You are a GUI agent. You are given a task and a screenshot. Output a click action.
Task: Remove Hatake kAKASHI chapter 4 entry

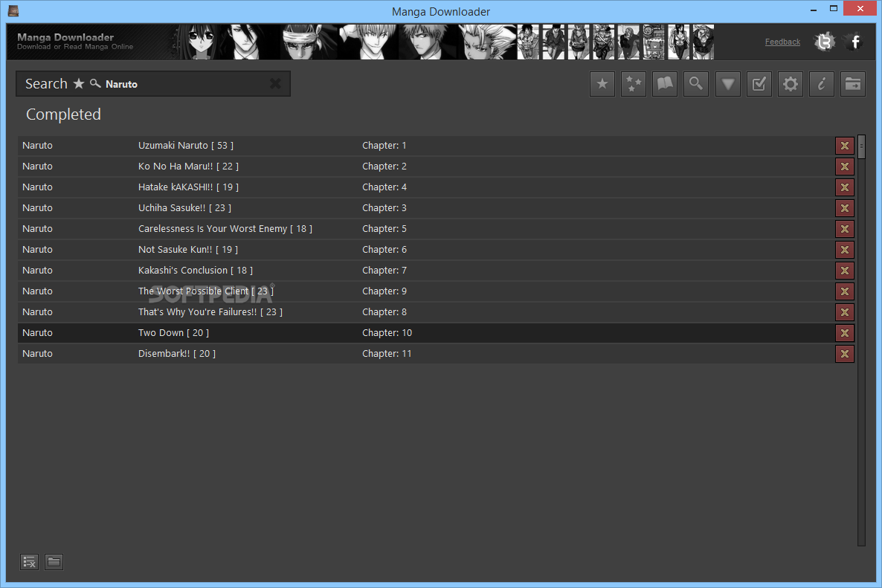click(x=844, y=187)
